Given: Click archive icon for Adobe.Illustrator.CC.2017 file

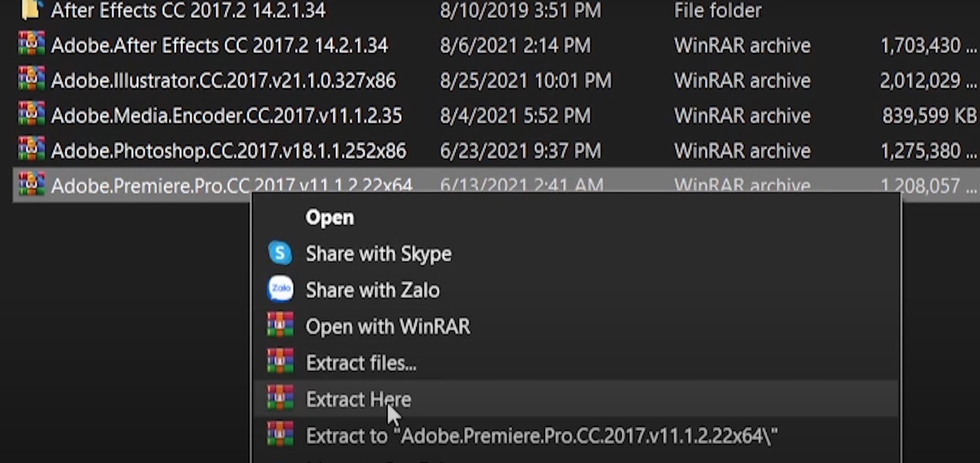Looking at the screenshot, I should pyautogui.click(x=31, y=80).
